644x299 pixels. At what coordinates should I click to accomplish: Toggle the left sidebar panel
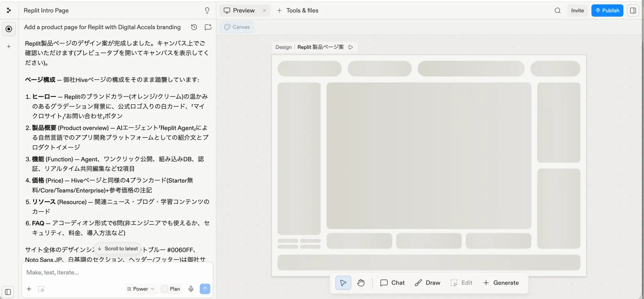8,292
